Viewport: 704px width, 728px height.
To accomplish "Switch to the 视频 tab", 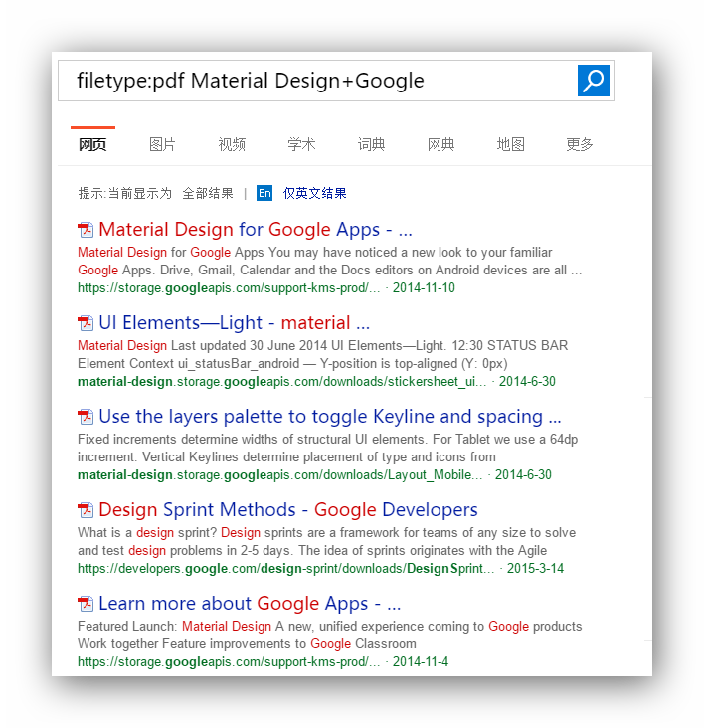I will 232,144.
